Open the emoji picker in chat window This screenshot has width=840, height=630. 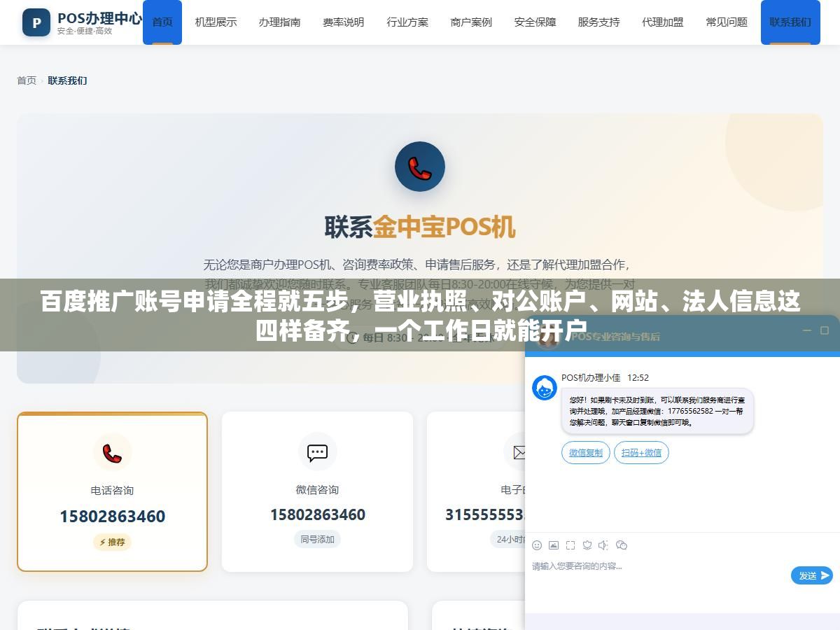click(537, 545)
